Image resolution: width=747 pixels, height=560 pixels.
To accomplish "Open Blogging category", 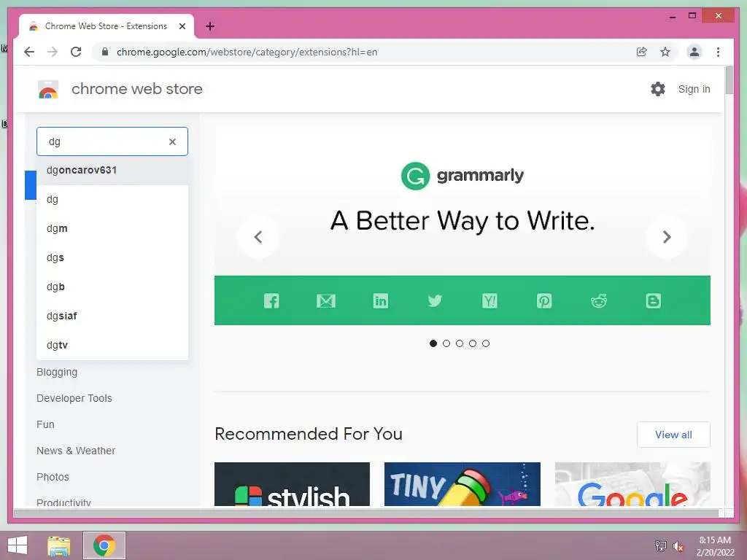I will point(57,372).
